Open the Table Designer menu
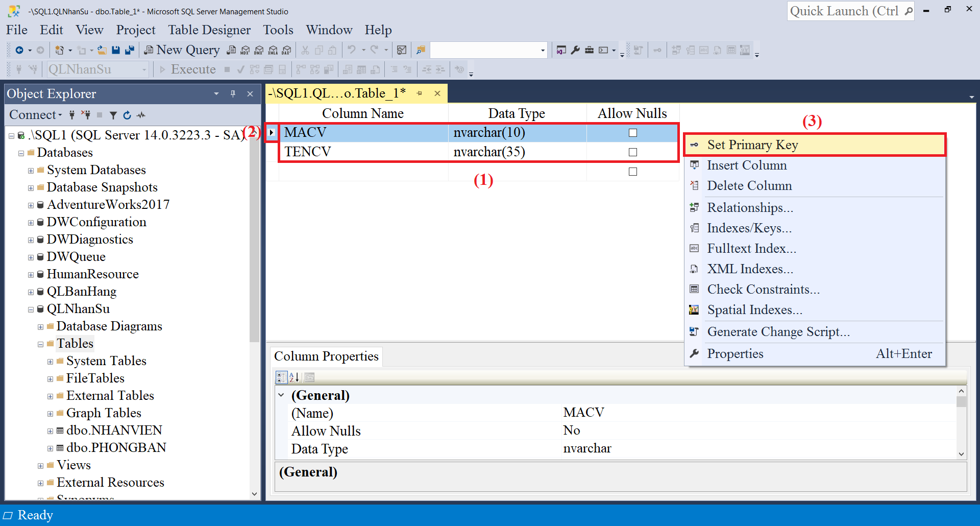Viewport: 980px width, 526px height. [x=209, y=30]
